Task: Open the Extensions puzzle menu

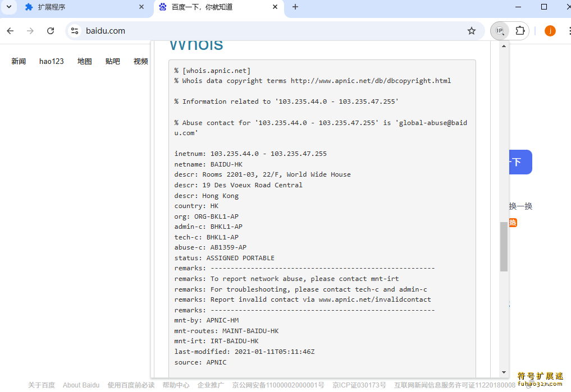Action: 520,31
